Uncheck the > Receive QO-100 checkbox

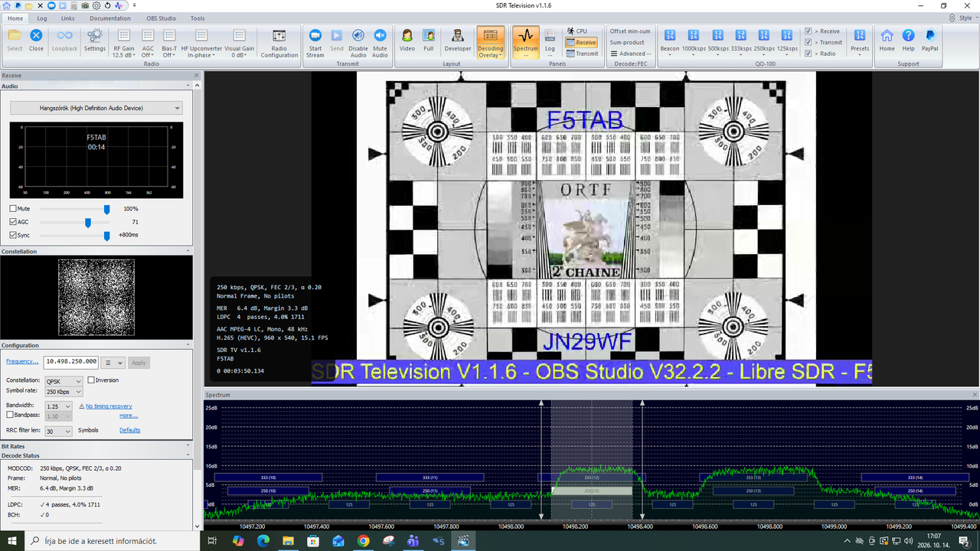[808, 31]
